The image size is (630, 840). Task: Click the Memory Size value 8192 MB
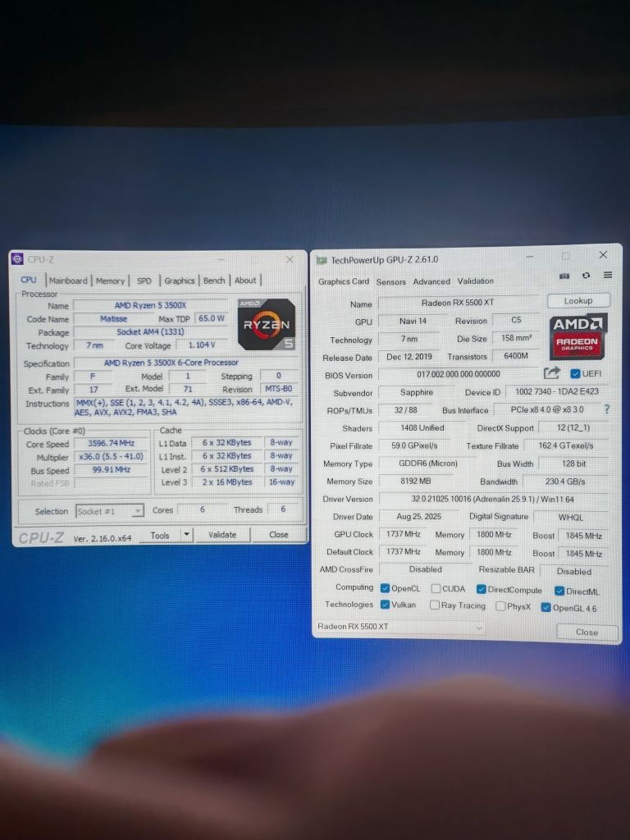(x=416, y=481)
